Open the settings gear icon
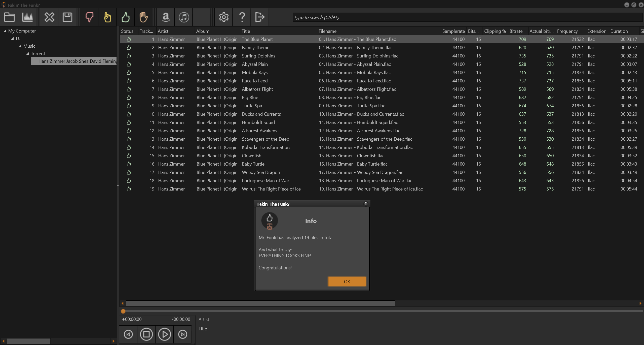 pyautogui.click(x=223, y=17)
